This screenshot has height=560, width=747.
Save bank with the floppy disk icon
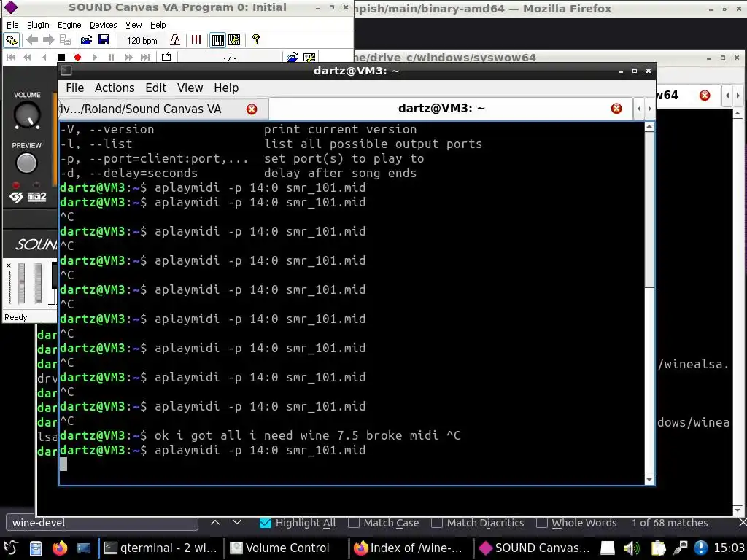(x=104, y=41)
